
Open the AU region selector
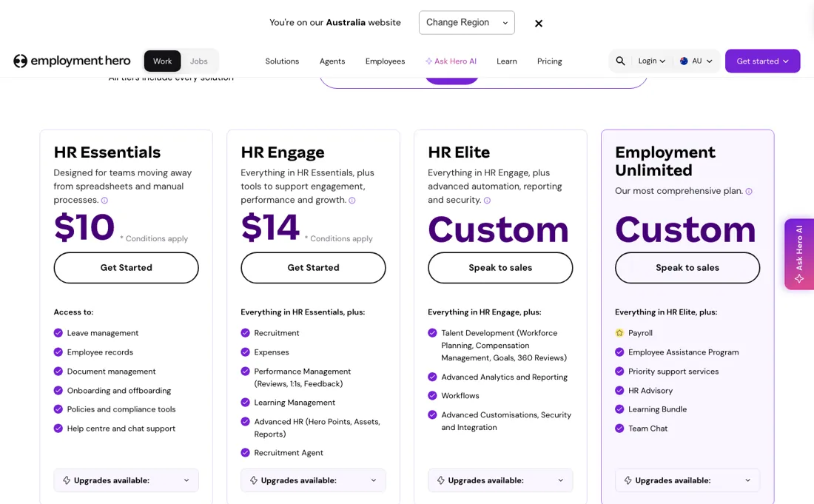(x=696, y=61)
